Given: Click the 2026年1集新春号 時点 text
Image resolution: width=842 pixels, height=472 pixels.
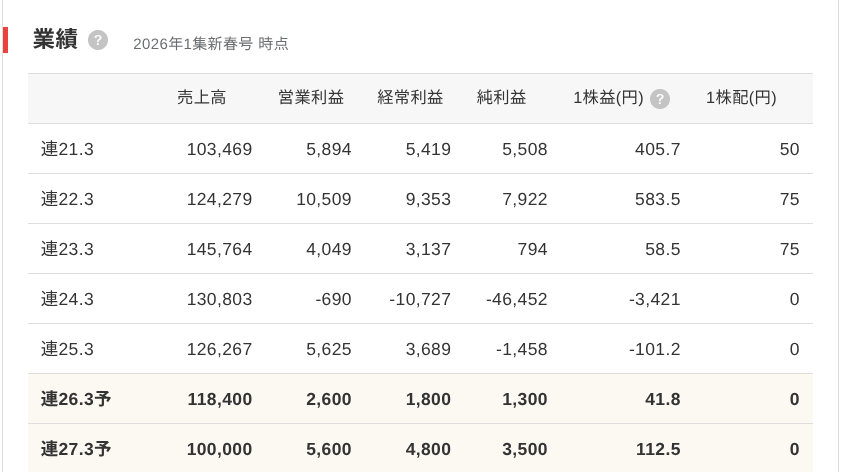Looking at the screenshot, I should (x=210, y=44).
